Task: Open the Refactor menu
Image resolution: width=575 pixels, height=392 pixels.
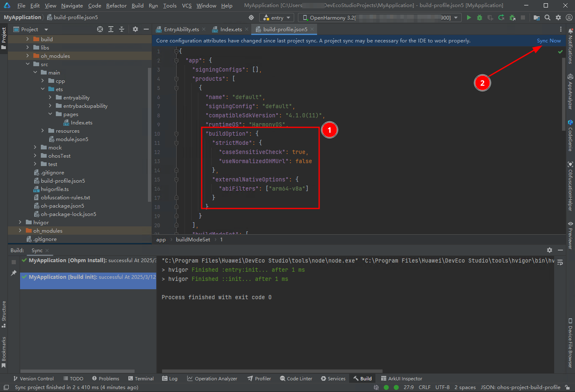Action: [116, 5]
